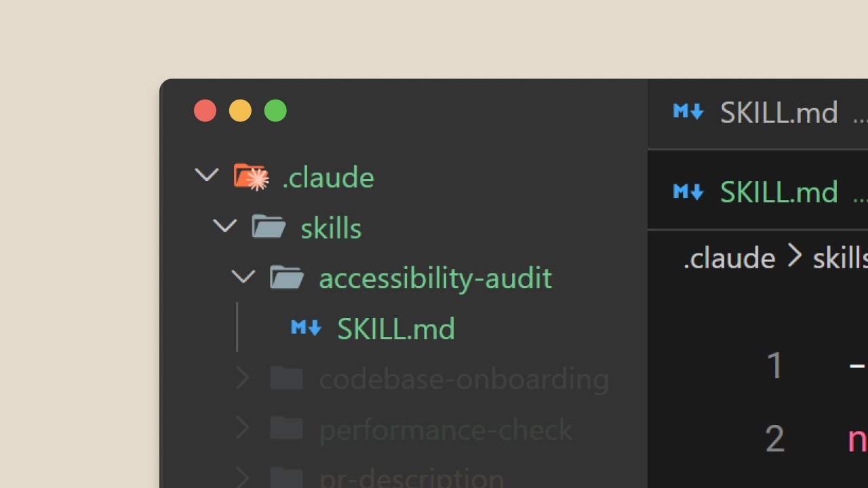Click the dimmed performance-check folder icon
Image resolution: width=868 pixels, height=488 pixels.
(287, 428)
